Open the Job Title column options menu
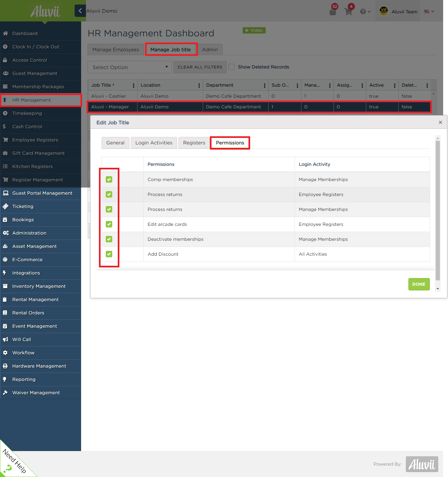The image size is (448, 477). 133,85
